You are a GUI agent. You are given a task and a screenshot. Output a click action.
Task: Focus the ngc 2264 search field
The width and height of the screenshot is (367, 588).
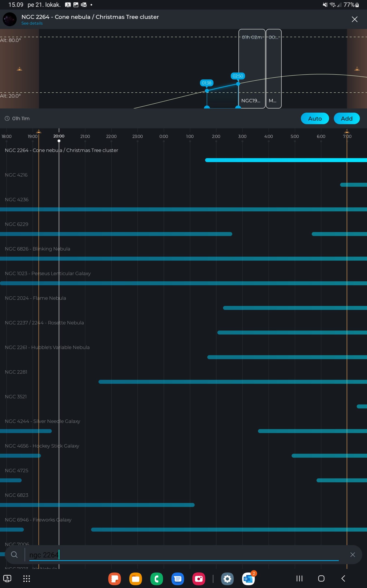click(x=182, y=555)
